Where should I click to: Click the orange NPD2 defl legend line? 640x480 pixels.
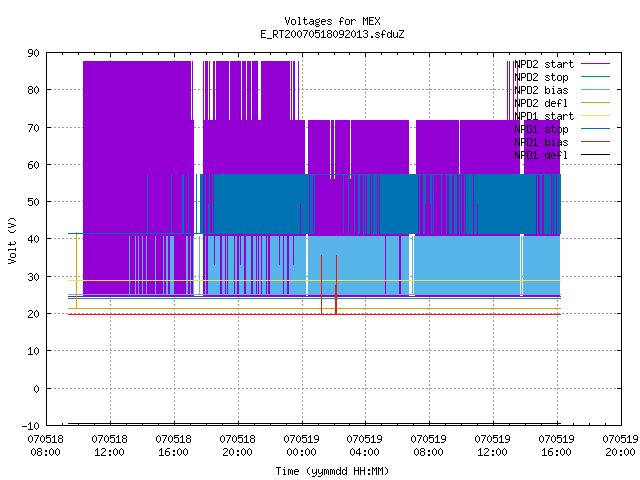click(595, 103)
